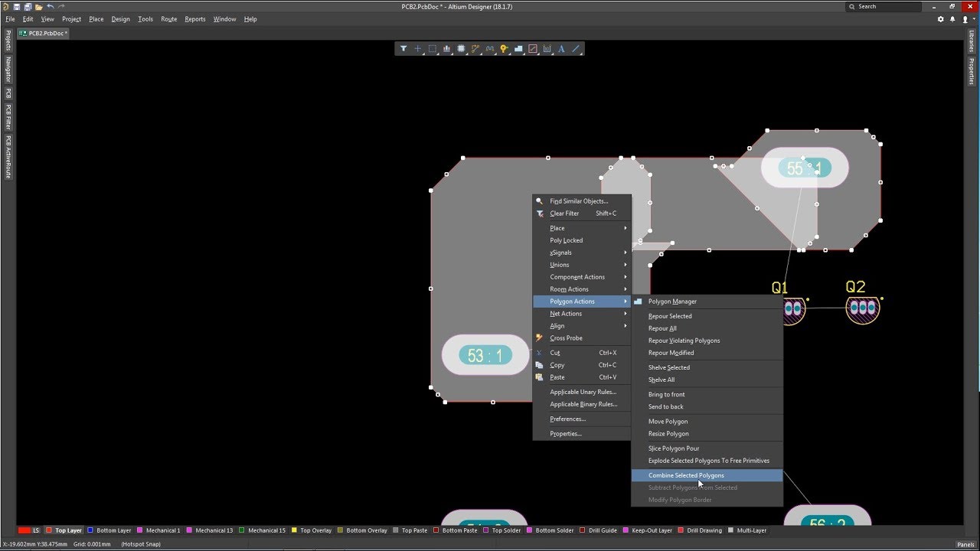Click in the Search field
Screen dimensions: 980x551
click(884, 6)
